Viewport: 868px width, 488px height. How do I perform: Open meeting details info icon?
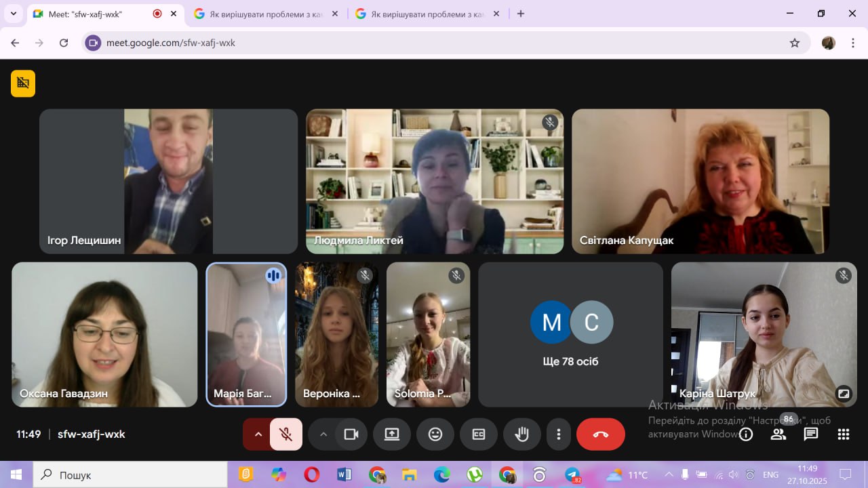point(746,434)
